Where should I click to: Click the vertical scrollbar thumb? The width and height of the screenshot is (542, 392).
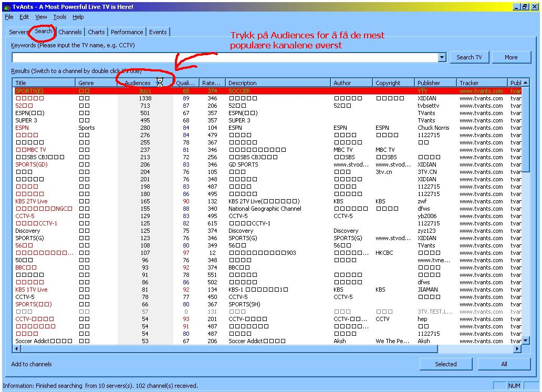[525, 129]
